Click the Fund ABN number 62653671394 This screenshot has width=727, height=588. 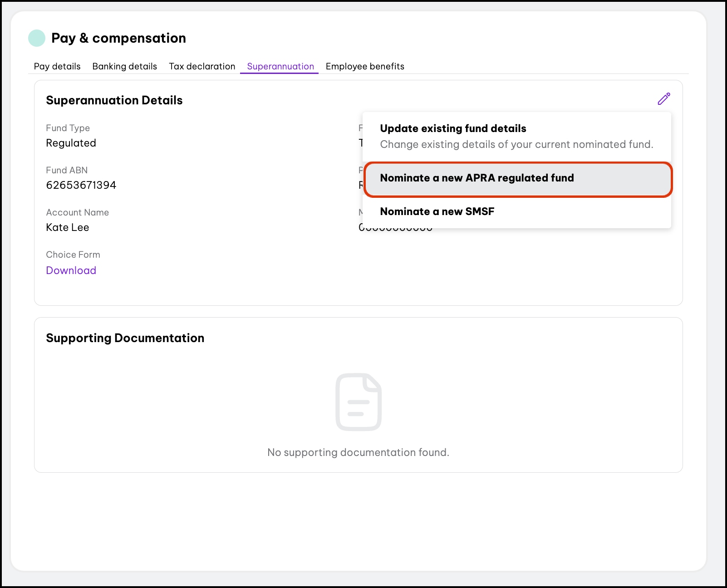[x=81, y=185]
